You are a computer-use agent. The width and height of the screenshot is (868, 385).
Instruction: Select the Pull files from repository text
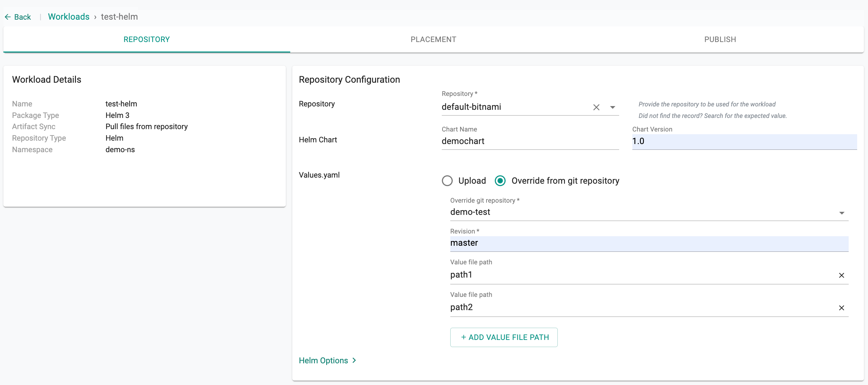pyautogui.click(x=146, y=126)
